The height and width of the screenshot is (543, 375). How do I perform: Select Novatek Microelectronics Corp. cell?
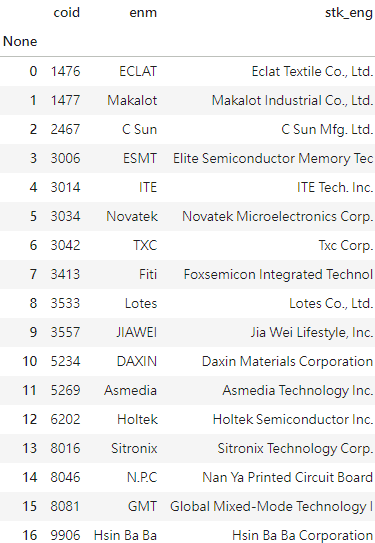pos(278,216)
